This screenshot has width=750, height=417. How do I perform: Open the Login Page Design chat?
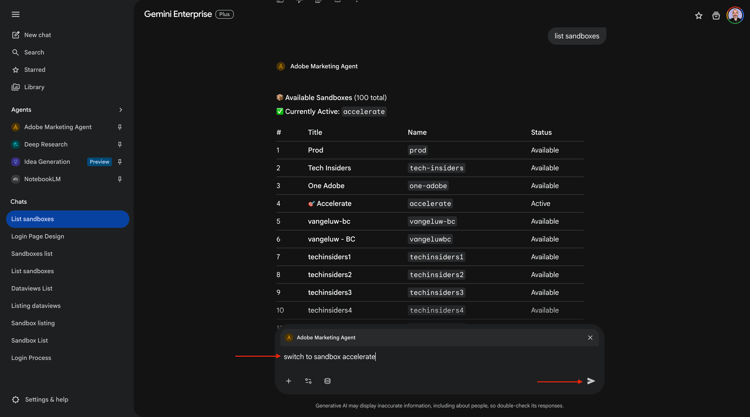pos(37,236)
